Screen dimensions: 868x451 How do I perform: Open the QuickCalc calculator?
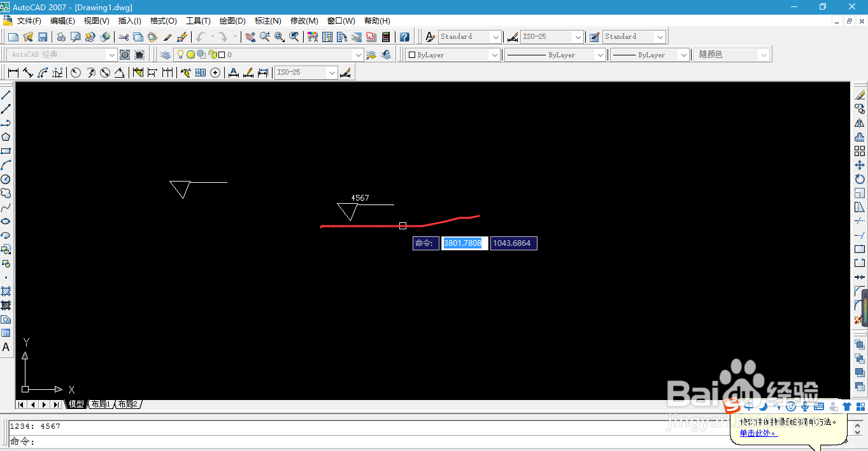click(x=386, y=37)
